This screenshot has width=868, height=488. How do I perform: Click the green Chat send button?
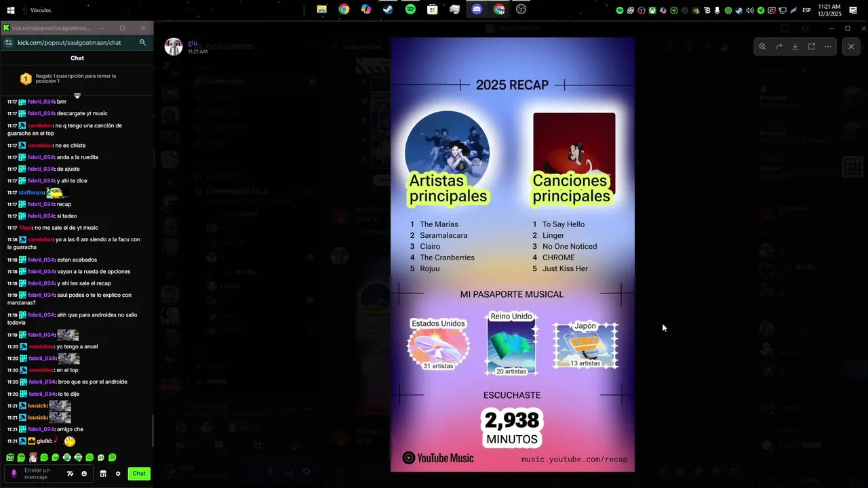139,474
